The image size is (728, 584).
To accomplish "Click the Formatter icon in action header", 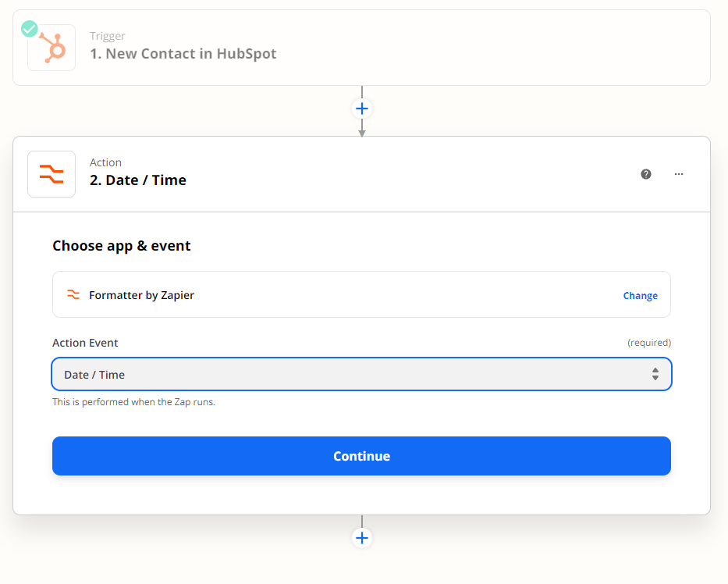I will point(51,174).
